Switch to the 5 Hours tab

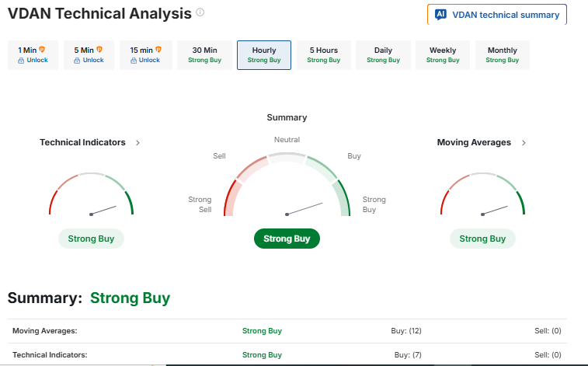324,55
